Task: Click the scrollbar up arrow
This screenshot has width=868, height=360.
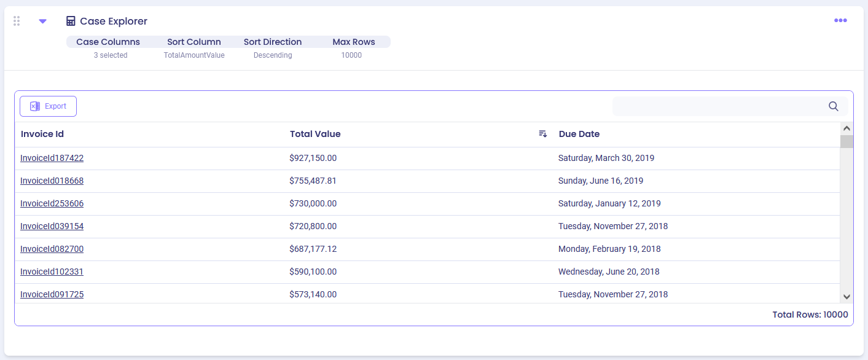Action: (x=846, y=128)
